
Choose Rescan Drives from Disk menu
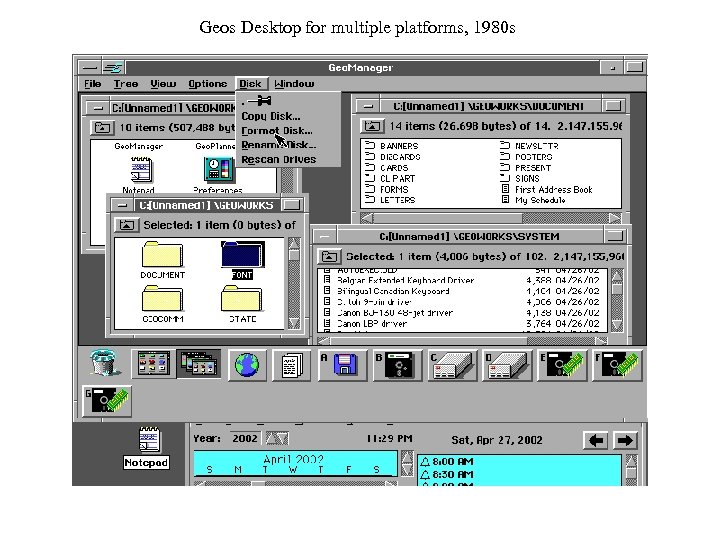point(279,159)
